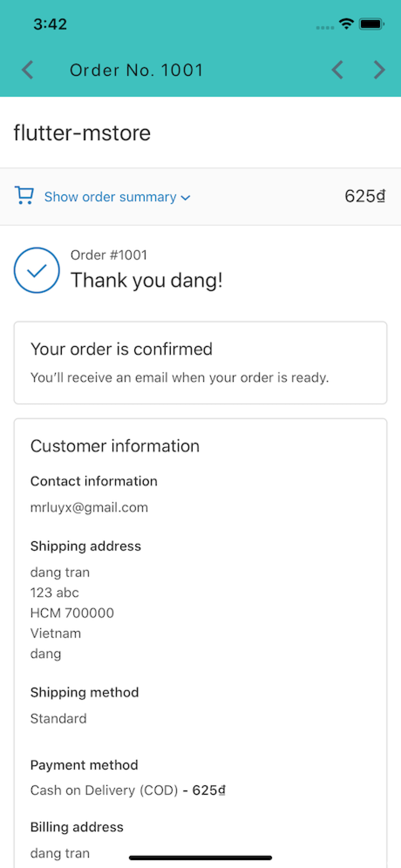Tap the Standard shipping method text
Image resolution: width=401 pixels, height=868 pixels.
58,718
